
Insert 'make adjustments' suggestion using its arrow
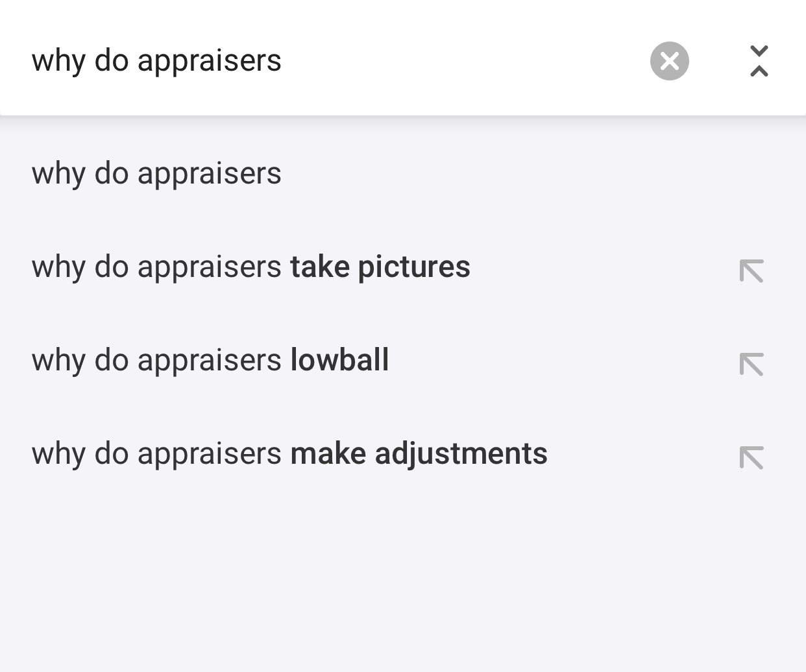751,458
